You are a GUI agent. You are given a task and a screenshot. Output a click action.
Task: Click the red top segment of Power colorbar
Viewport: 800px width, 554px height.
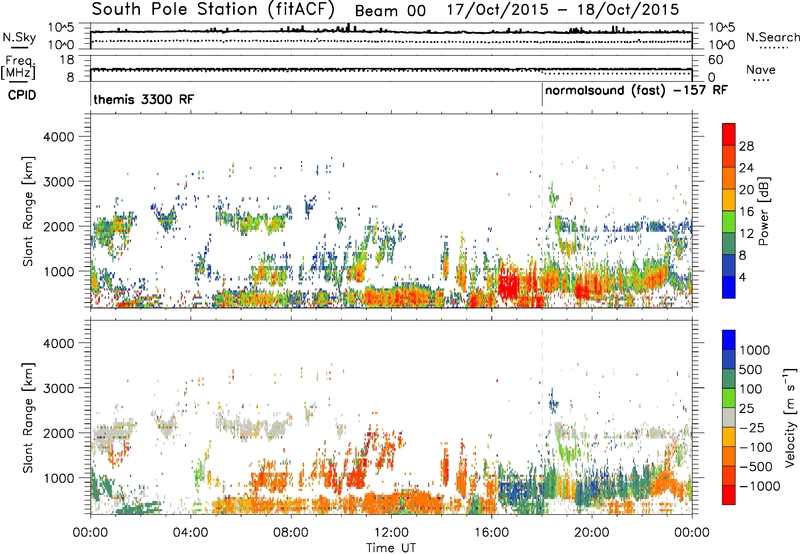coord(729,134)
